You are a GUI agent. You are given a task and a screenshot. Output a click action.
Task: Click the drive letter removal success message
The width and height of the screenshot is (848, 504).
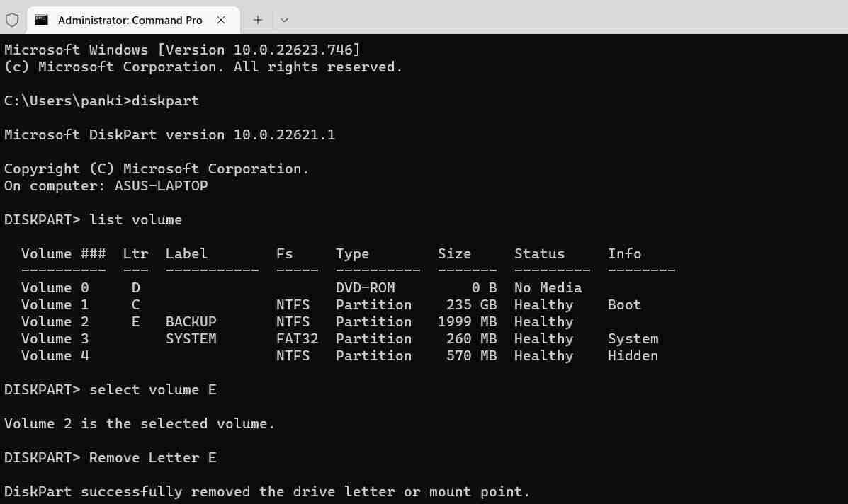coord(266,491)
